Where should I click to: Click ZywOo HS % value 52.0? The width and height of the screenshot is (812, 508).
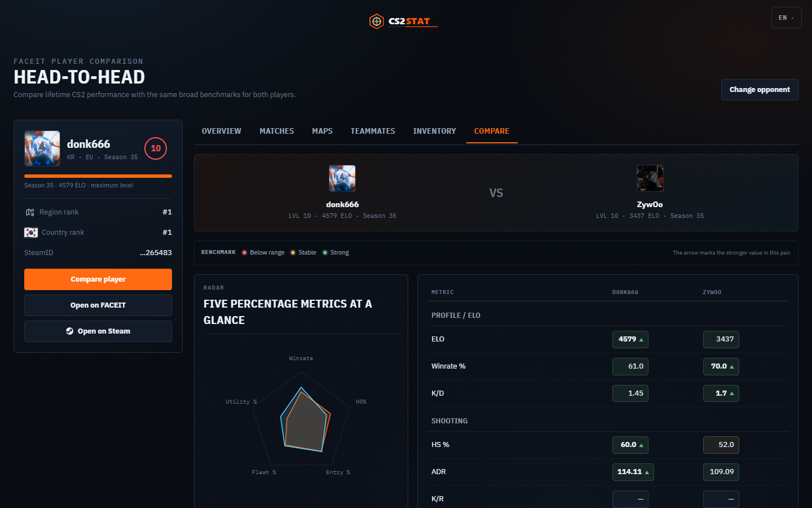[721, 445]
